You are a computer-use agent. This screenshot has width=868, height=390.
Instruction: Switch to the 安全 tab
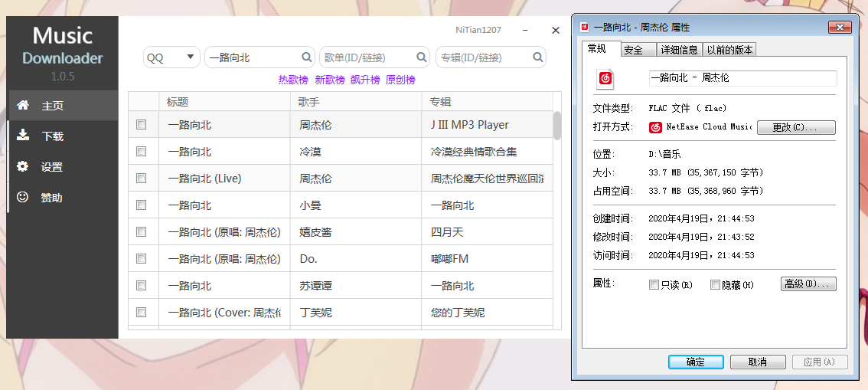(x=638, y=50)
